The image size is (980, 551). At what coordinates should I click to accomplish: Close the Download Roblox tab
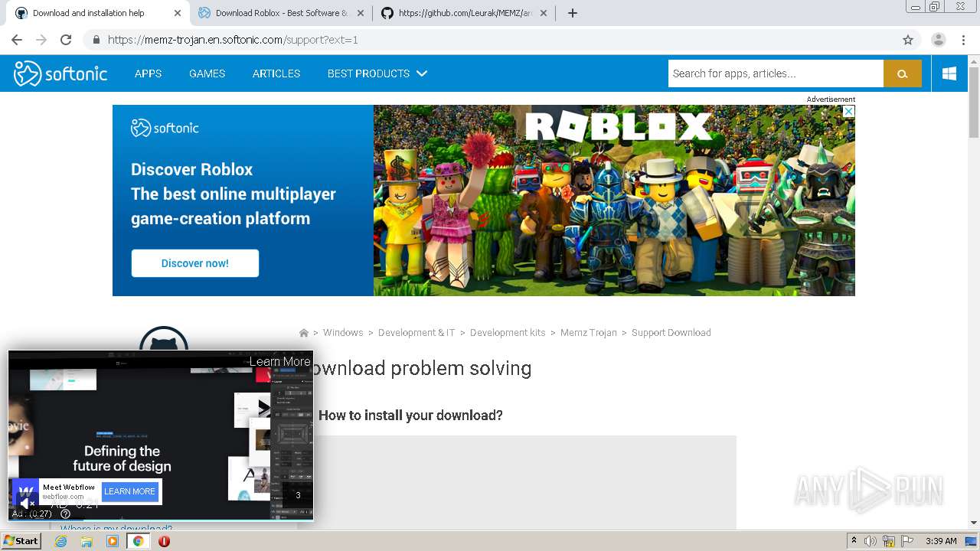[x=360, y=13]
